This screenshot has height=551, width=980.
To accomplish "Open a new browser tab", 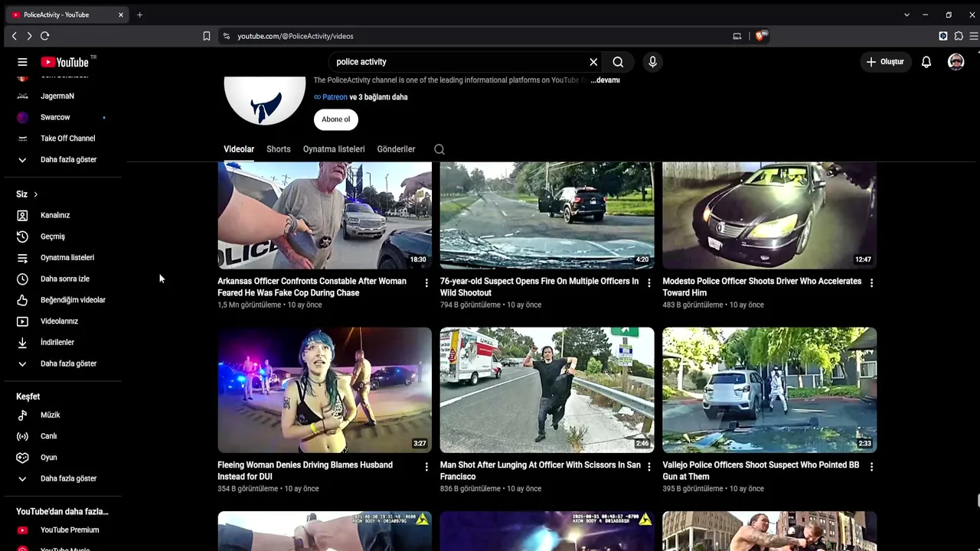I will (139, 15).
